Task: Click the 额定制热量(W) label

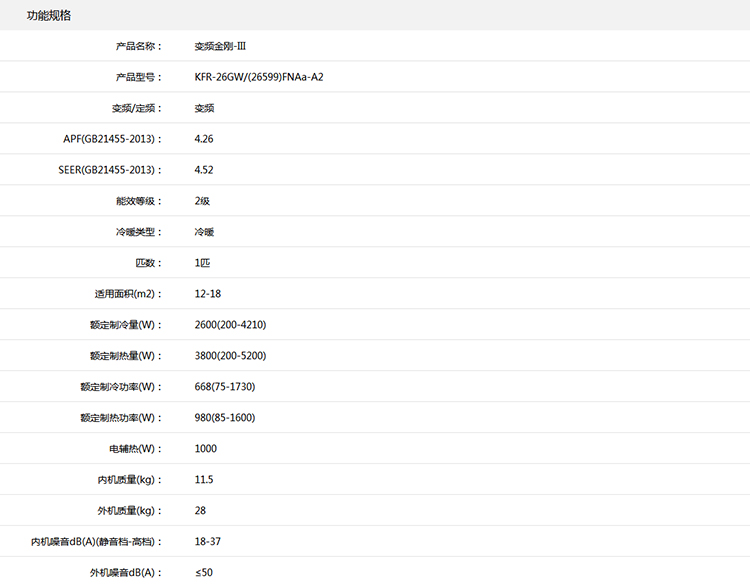Action: (126, 356)
